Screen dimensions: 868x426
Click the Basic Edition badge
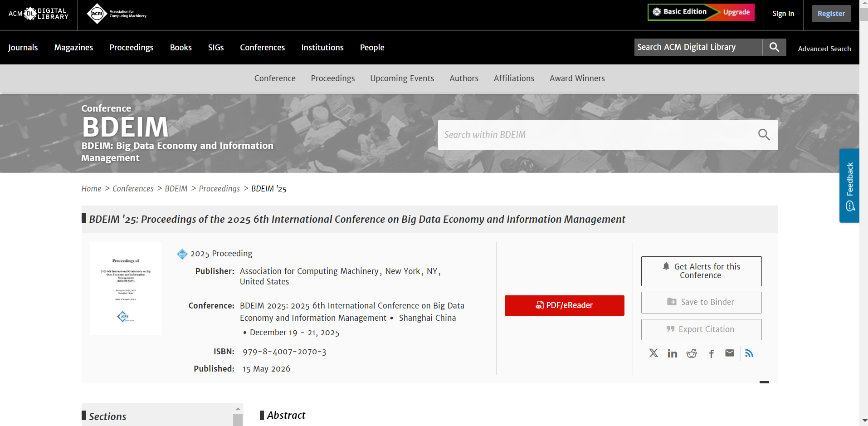pos(684,12)
